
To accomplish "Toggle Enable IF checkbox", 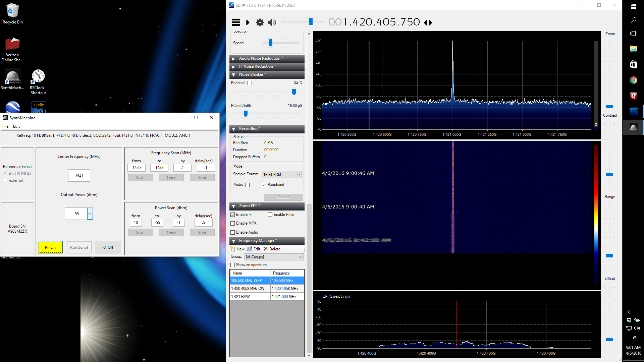I will click(x=232, y=215).
